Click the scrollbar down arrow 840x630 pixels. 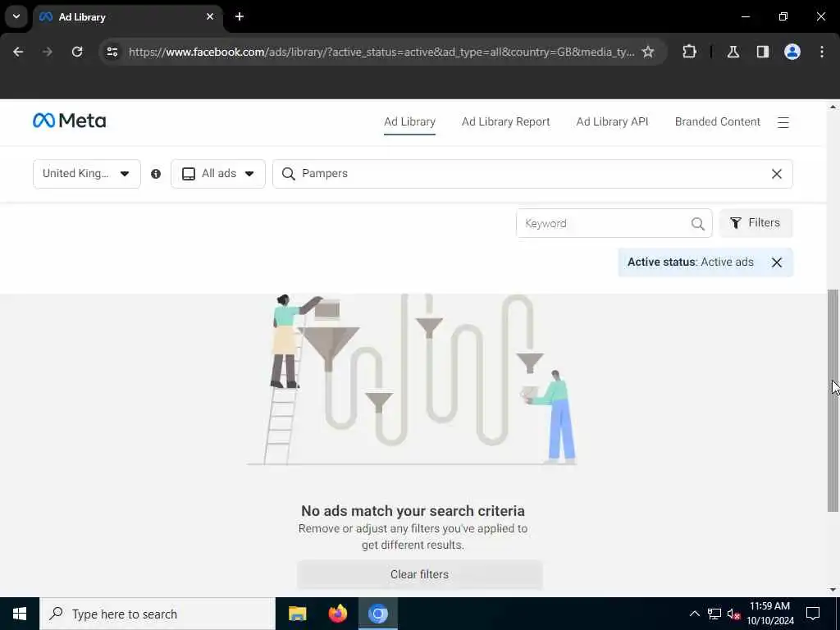pos(833,590)
